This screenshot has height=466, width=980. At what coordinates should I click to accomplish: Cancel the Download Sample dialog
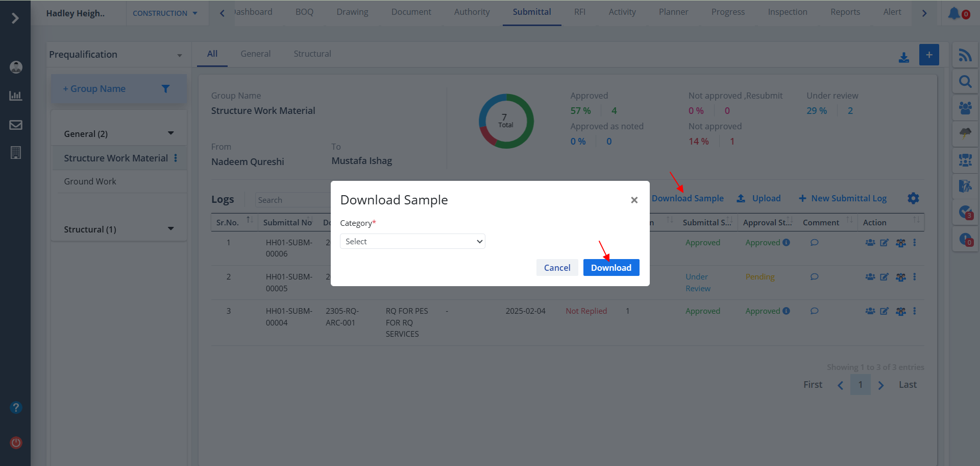pos(557,268)
